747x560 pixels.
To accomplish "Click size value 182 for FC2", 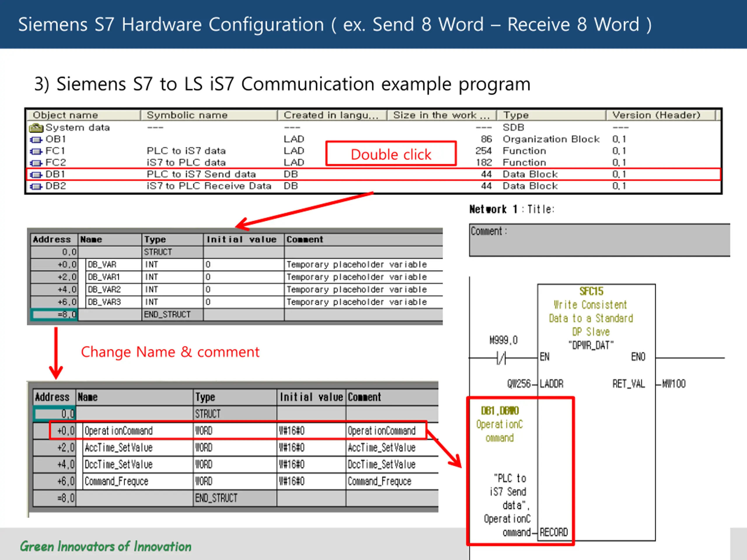I will tap(484, 163).
